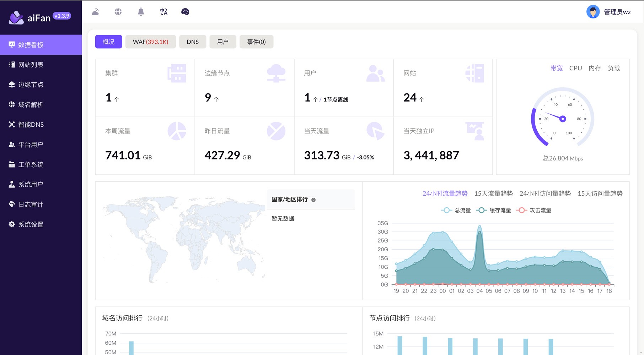Screen dimensions: 644x355
Task: Select 15天流量趋势 chart view
Action: [493, 193]
